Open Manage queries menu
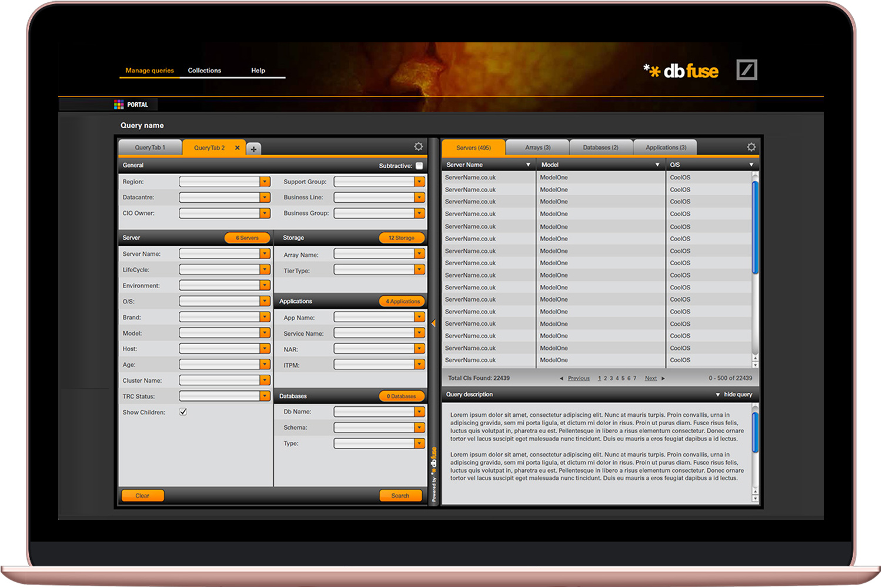882x588 pixels. pyautogui.click(x=149, y=71)
